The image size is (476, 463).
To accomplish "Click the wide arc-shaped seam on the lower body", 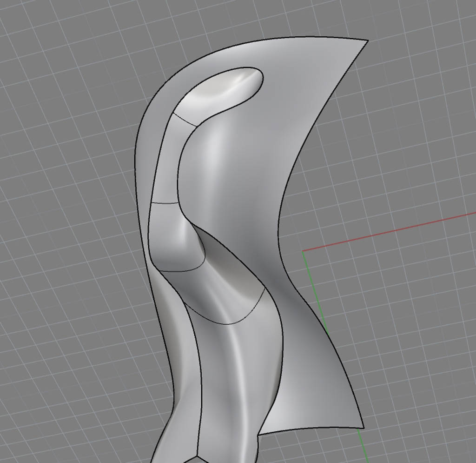I will [223, 322].
